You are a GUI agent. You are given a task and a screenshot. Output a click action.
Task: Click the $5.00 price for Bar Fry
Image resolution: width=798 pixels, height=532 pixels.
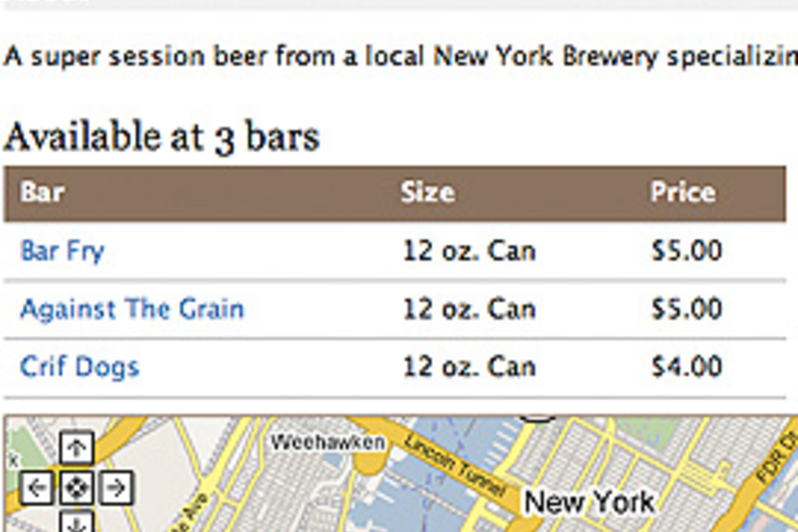click(x=687, y=251)
